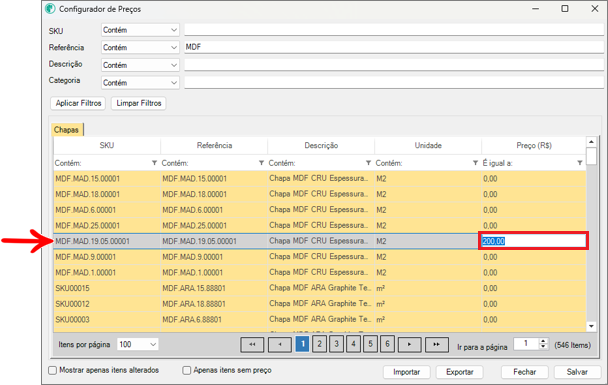This screenshot has width=608, height=385.
Task: Go to the first page with double-left arrow
Action: pyautogui.click(x=252, y=344)
